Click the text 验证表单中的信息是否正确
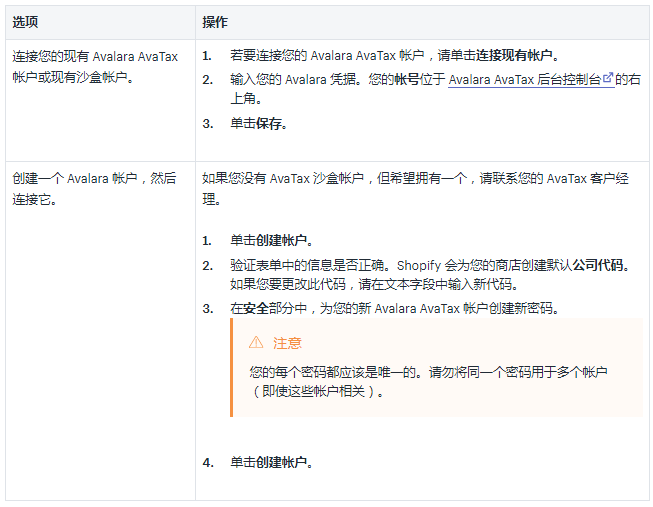This screenshot has width=653, height=507. coord(307,265)
